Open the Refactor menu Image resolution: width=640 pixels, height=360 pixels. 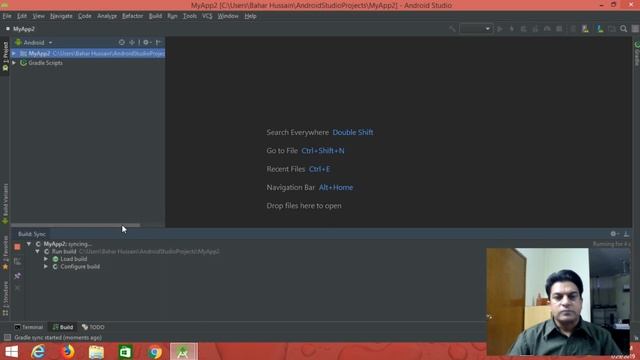click(x=133, y=16)
